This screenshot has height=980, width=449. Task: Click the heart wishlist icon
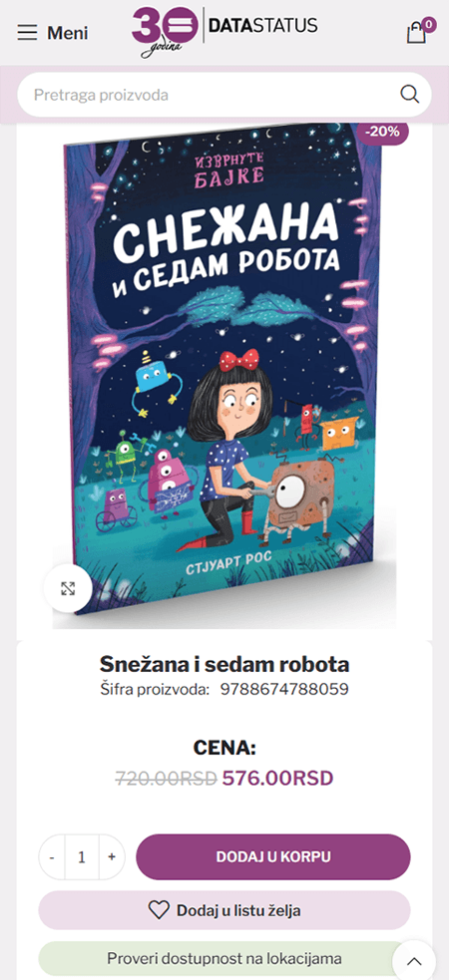[x=159, y=910]
